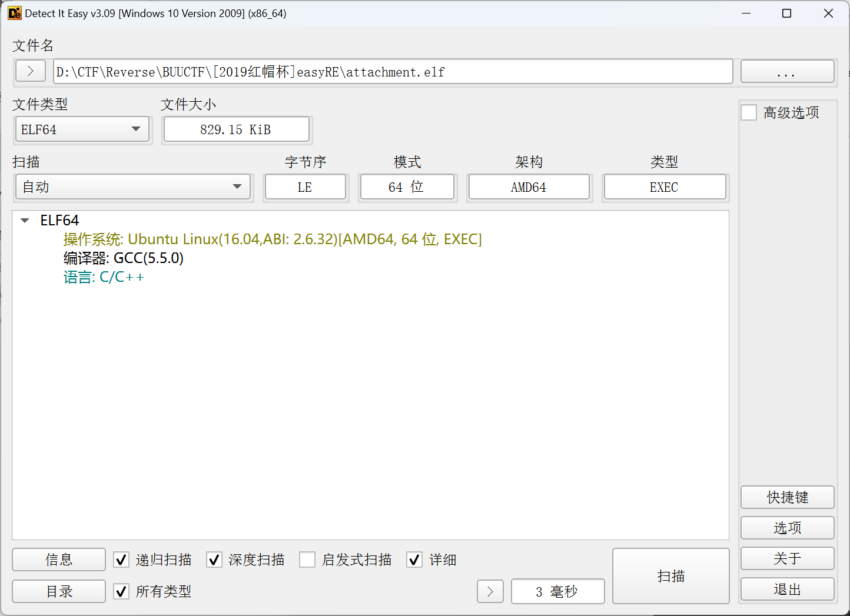The width and height of the screenshot is (850, 616).
Task: Click the arrow button left of file path
Action: [x=31, y=71]
